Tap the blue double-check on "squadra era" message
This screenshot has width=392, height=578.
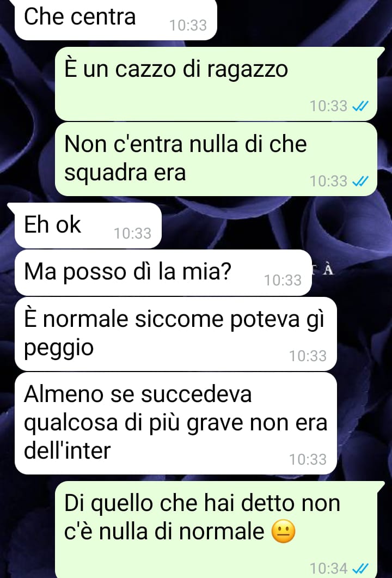[x=360, y=181]
